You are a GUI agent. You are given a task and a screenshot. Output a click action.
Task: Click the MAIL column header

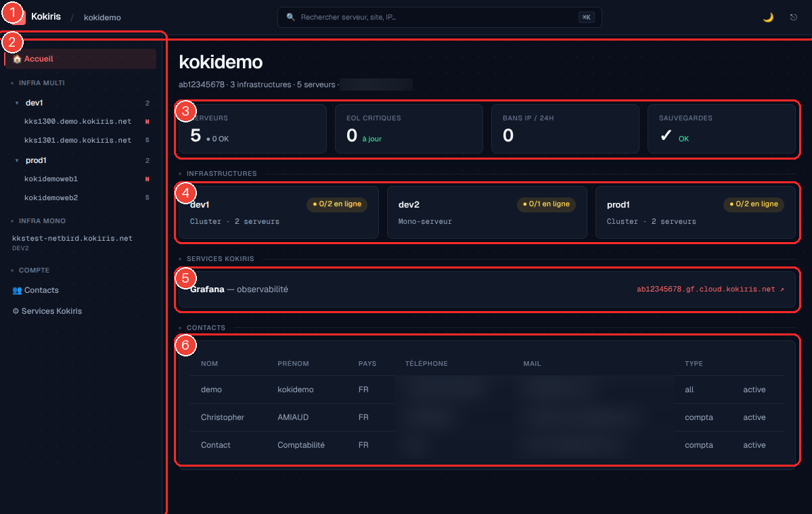532,364
